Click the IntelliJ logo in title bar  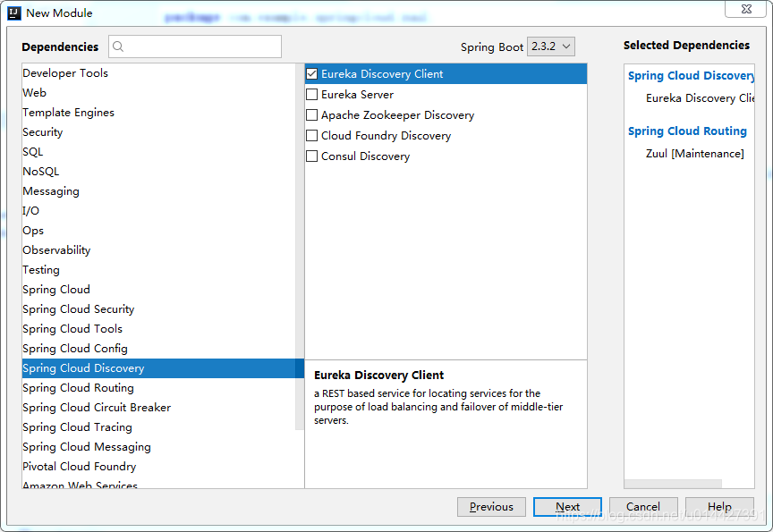tap(14, 13)
